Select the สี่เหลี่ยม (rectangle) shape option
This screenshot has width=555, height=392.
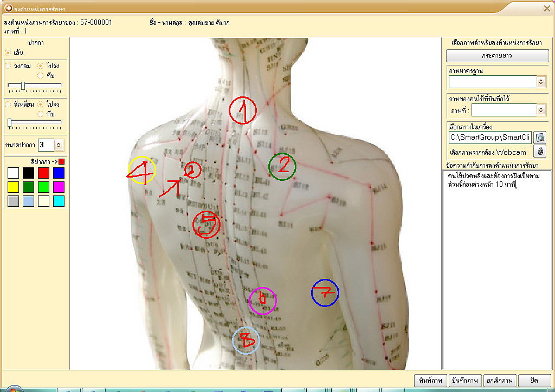pyautogui.click(x=8, y=104)
